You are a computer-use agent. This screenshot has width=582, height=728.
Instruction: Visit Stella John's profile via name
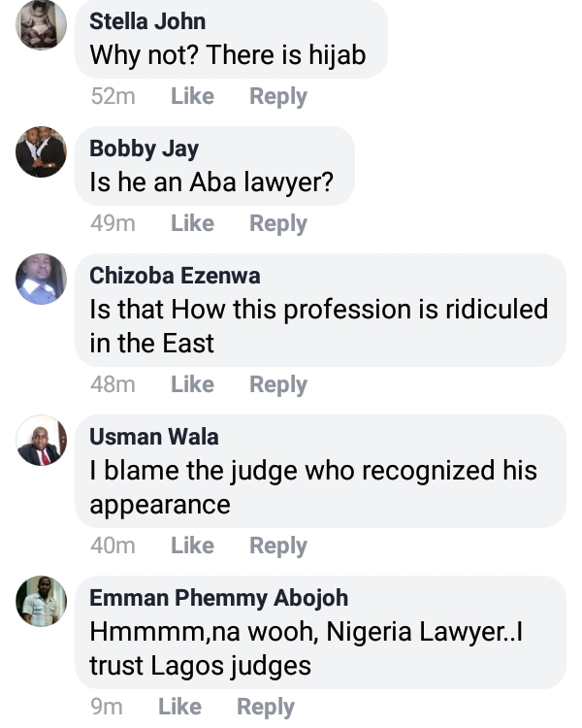[147, 21]
